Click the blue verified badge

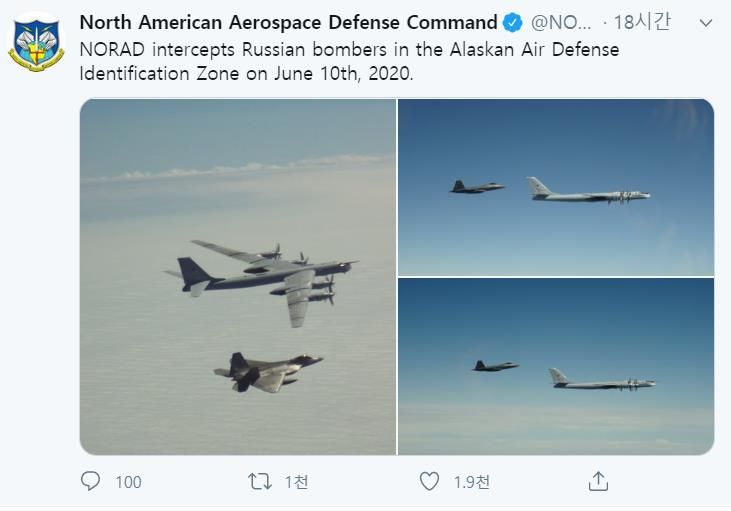[x=512, y=23]
